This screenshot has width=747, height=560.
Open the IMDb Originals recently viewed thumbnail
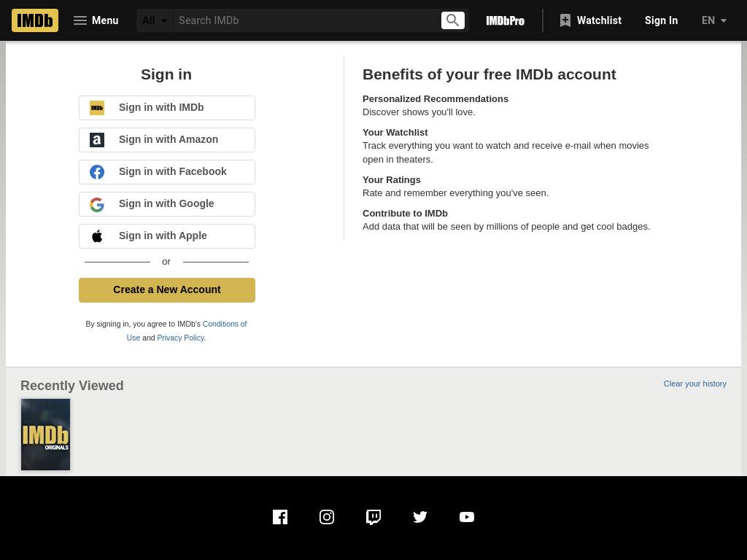45,435
